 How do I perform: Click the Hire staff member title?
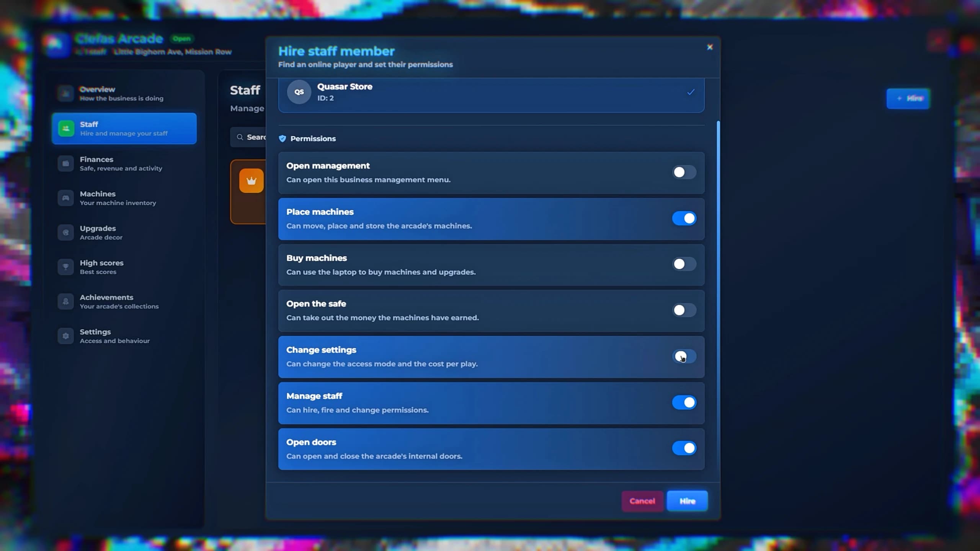(x=336, y=51)
